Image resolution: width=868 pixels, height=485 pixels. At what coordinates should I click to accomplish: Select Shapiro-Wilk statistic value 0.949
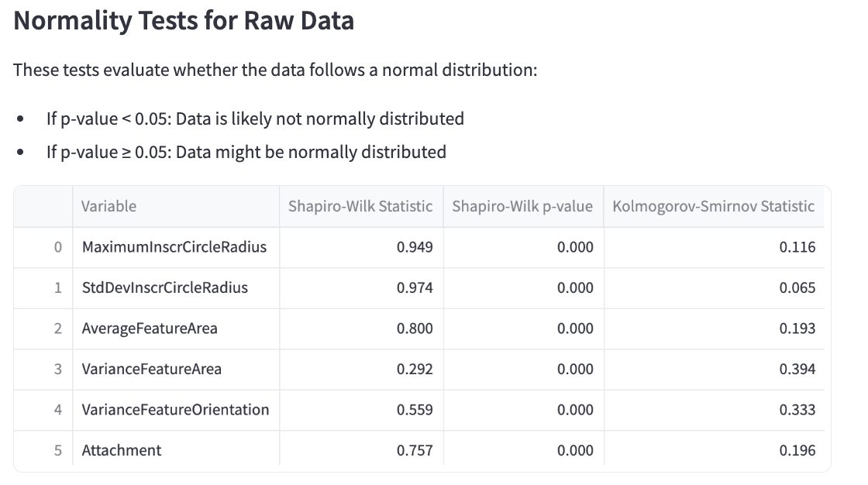pos(361,247)
